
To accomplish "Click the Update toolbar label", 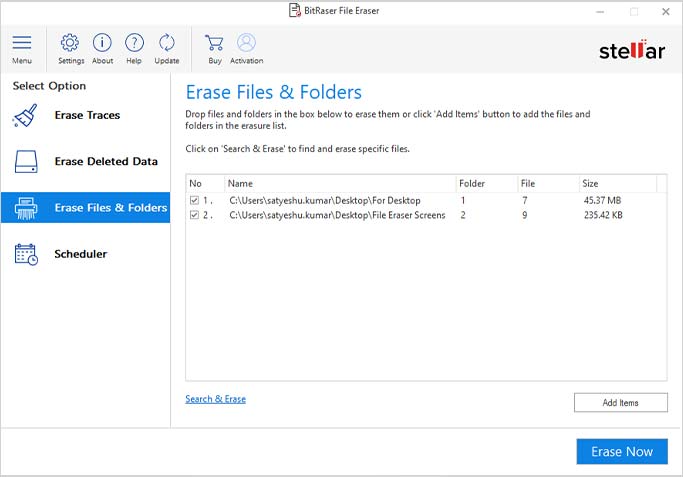I will (167, 61).
